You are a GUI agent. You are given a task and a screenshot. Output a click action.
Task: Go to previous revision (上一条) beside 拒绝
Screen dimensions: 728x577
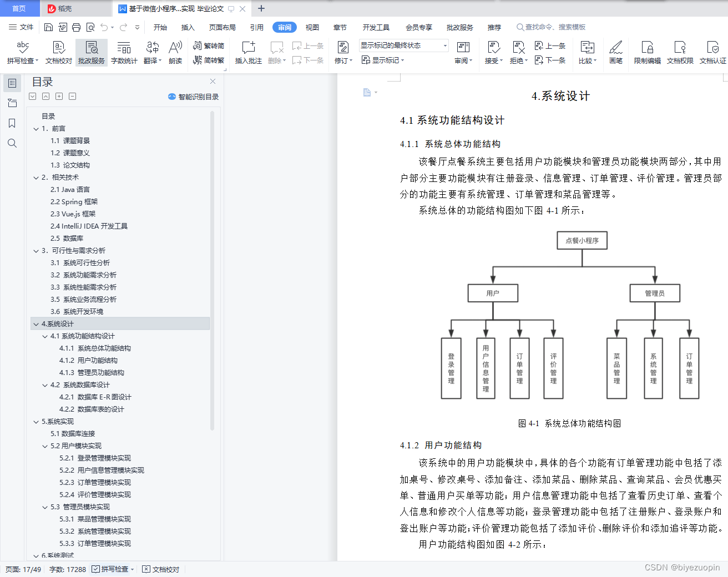tap(550, 45)
